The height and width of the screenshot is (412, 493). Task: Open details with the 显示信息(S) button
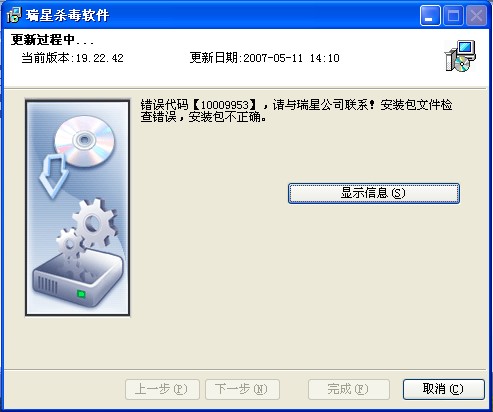click(374, 193)
